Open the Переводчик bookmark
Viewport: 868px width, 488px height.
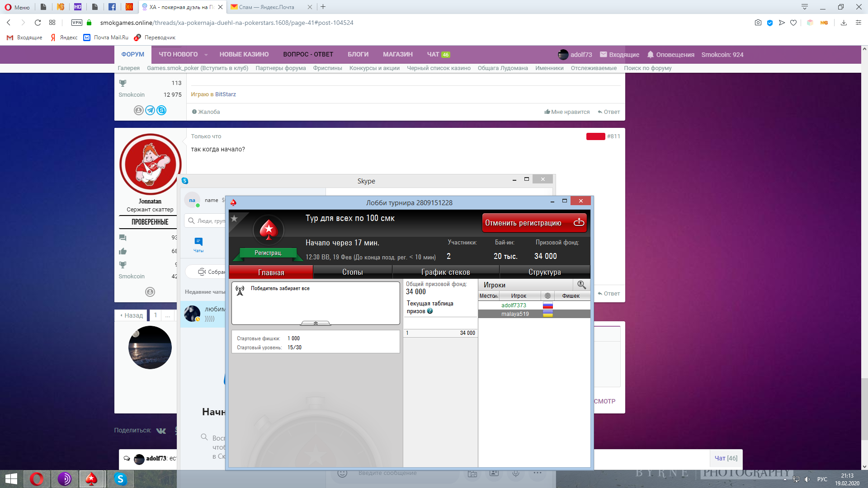tap(155, 38)
